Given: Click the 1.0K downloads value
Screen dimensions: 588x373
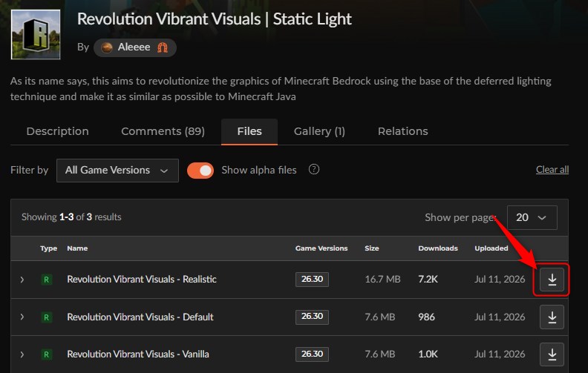Looking at the screenshot, I should click(x=428, y=354).
